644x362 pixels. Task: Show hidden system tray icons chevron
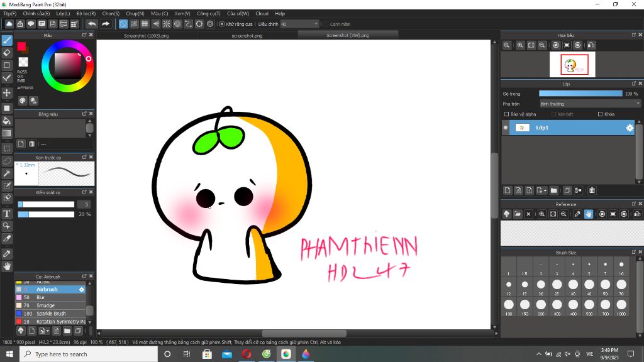pyautogui.click(x=538, y=354)
